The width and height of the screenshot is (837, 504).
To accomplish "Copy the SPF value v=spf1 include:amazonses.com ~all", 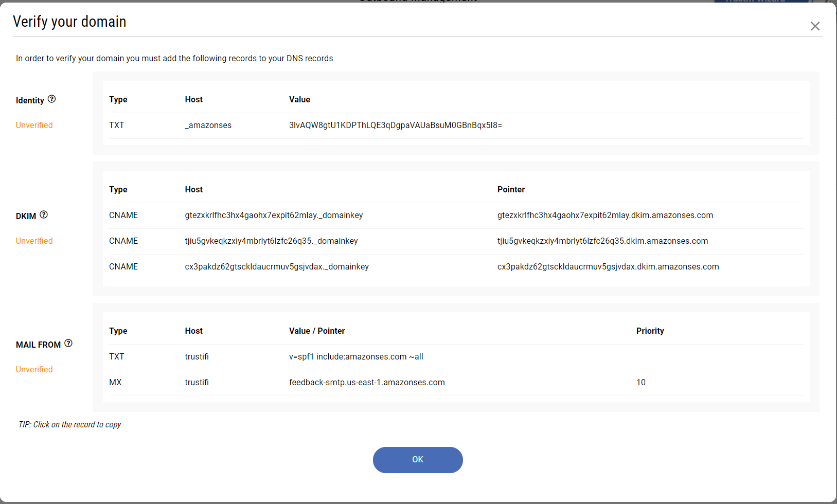I will (356, 356).
